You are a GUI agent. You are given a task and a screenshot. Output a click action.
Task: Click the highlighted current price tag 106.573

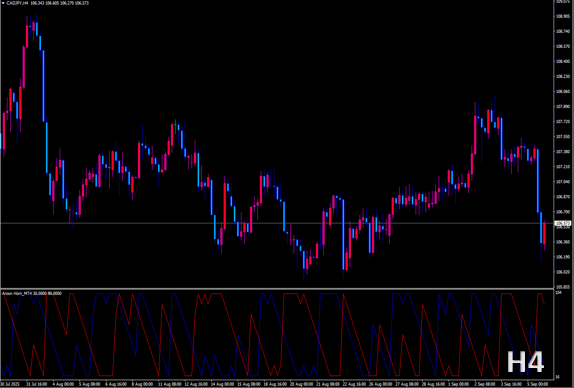pyautogui.click(x=563, y=223)
